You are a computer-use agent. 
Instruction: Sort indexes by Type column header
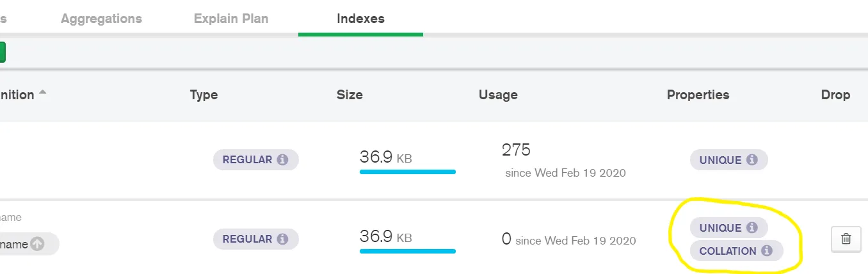(204, 95)
